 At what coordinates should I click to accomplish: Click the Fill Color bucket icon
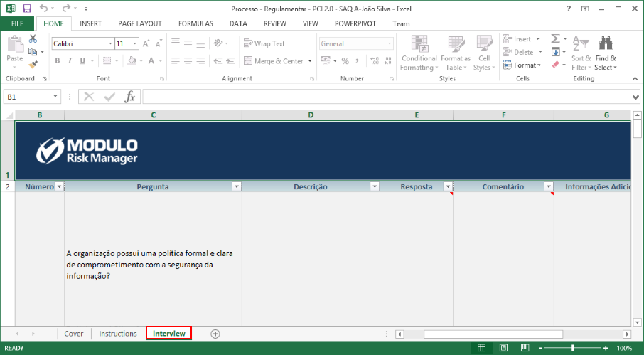pos(132,60)
